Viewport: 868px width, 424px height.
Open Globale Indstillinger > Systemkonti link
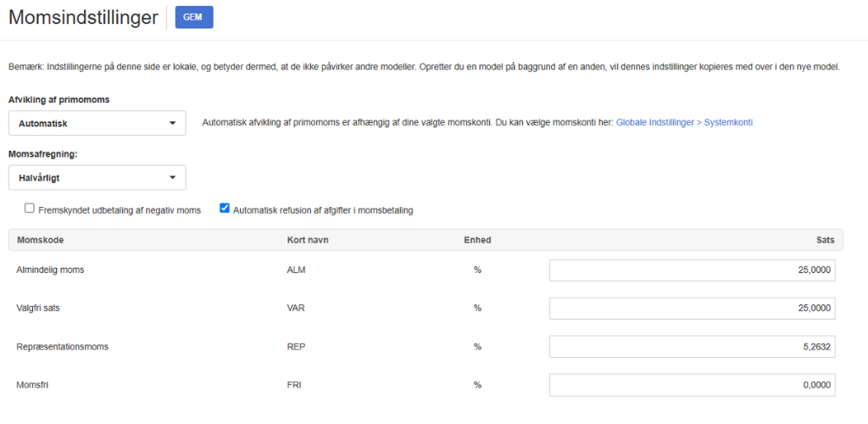(684, 123)
